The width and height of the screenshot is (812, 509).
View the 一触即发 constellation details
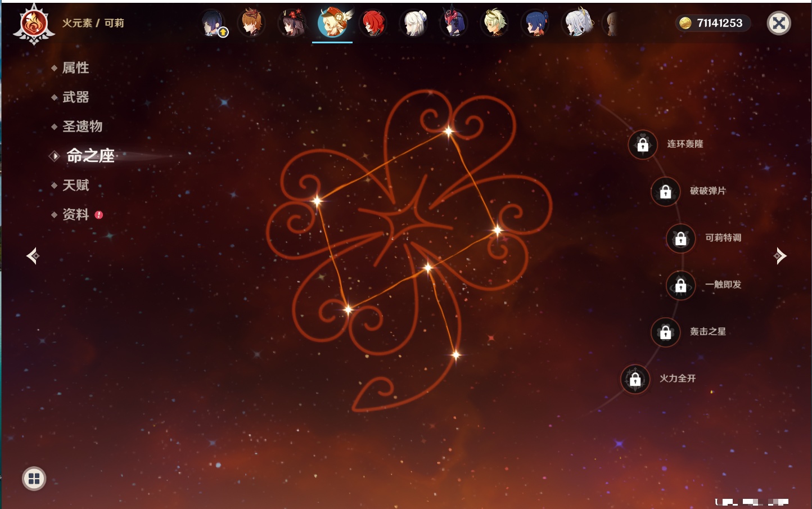pyautogui.click(x=723, y=285)
